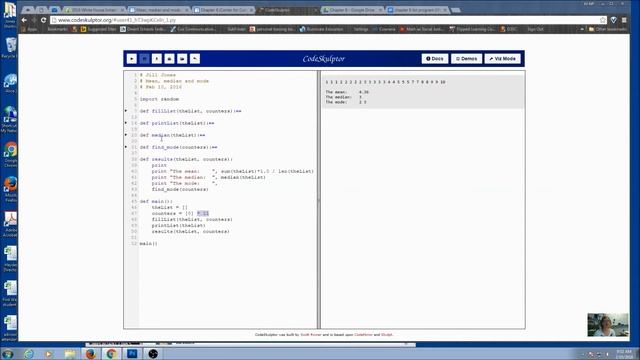640x360 pixels.
Task: Click the Chrome taskbar icon
Action: 111,354
